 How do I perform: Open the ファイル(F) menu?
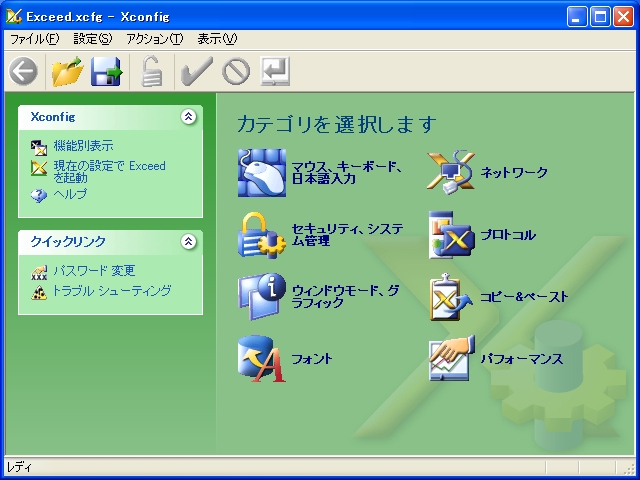tap(35, 39)
